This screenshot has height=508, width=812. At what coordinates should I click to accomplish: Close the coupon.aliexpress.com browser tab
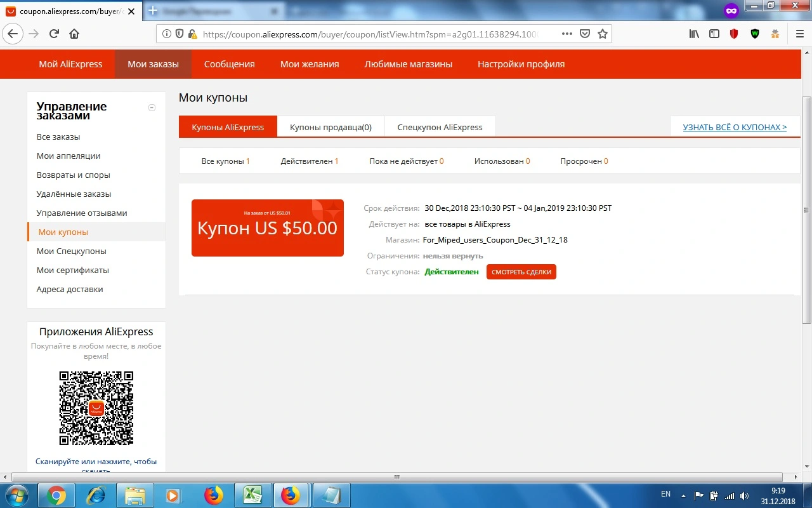132,11
